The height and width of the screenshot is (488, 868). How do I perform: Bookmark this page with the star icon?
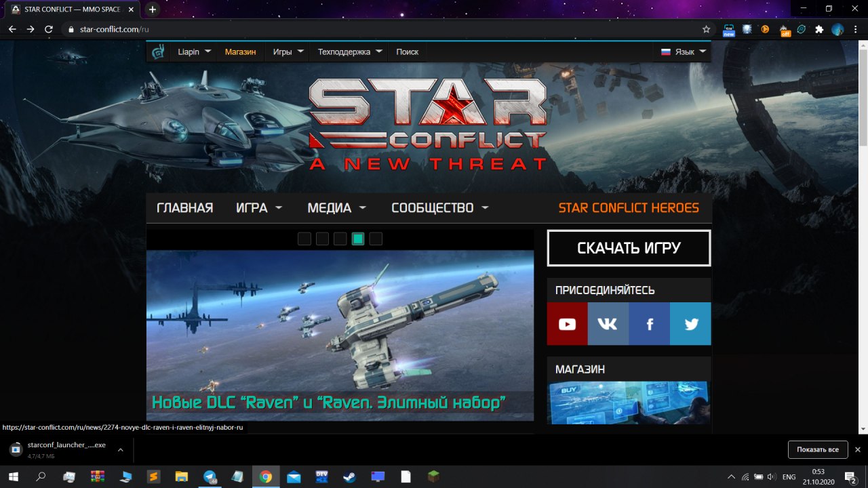(x=706, y=29)
